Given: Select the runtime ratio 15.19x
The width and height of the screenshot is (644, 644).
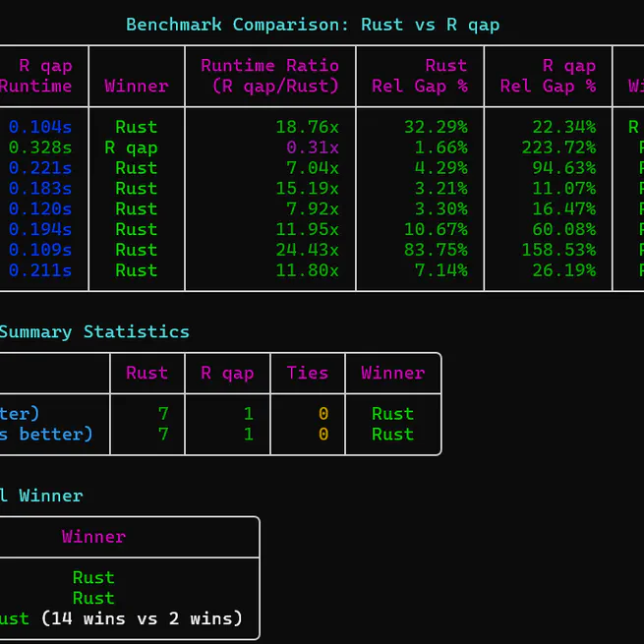Looking at the screenshot, I should [307, 189].
